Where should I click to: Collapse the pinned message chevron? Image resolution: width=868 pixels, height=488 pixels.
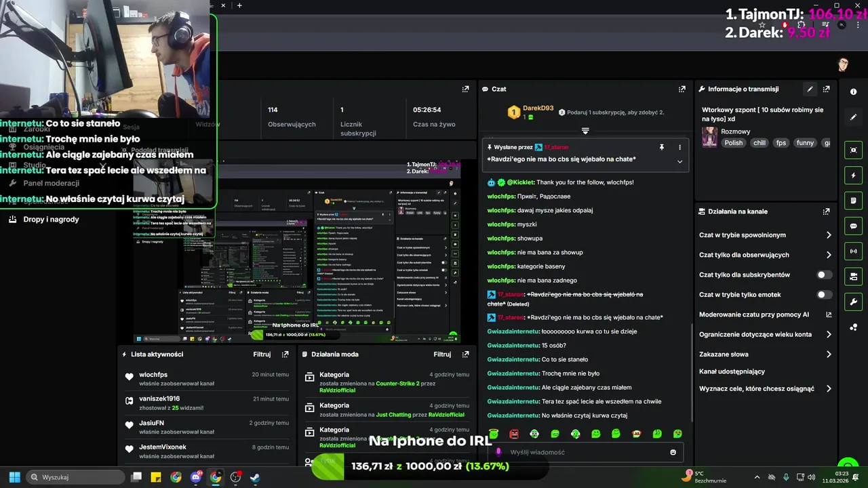(679, 161)
